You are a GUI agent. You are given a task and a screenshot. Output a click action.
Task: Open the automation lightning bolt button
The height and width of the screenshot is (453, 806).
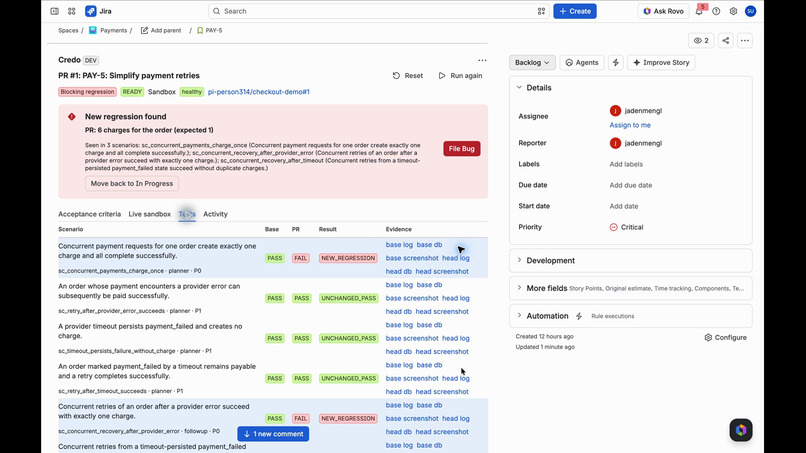pyautogui.click(x=616, y=62)
